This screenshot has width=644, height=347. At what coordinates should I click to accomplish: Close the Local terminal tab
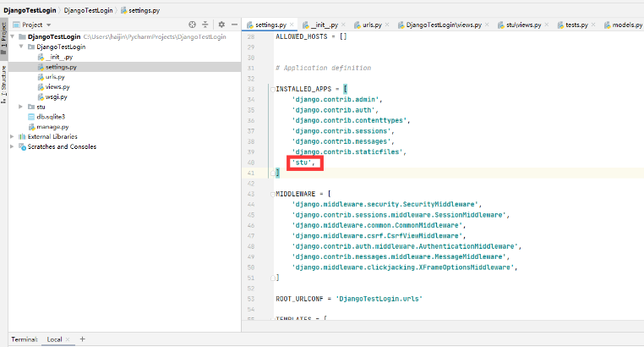pos(68,339)
